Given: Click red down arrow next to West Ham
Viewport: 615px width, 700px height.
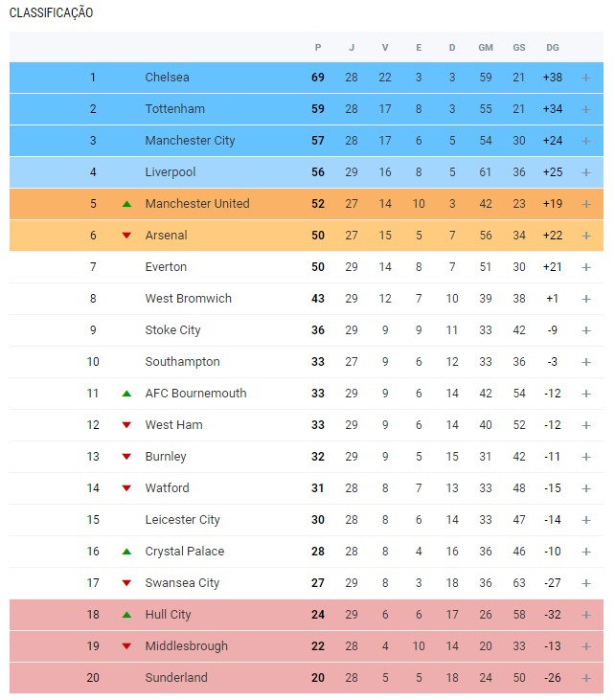Looking at the screenshot, I should [x=126, y=425].
